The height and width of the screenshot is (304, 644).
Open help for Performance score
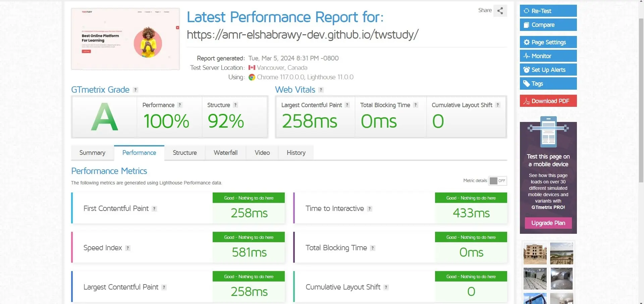[180, 105]
